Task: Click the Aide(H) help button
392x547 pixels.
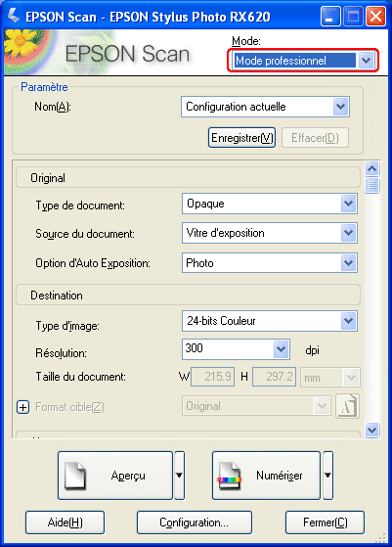Action: point(65,523)
